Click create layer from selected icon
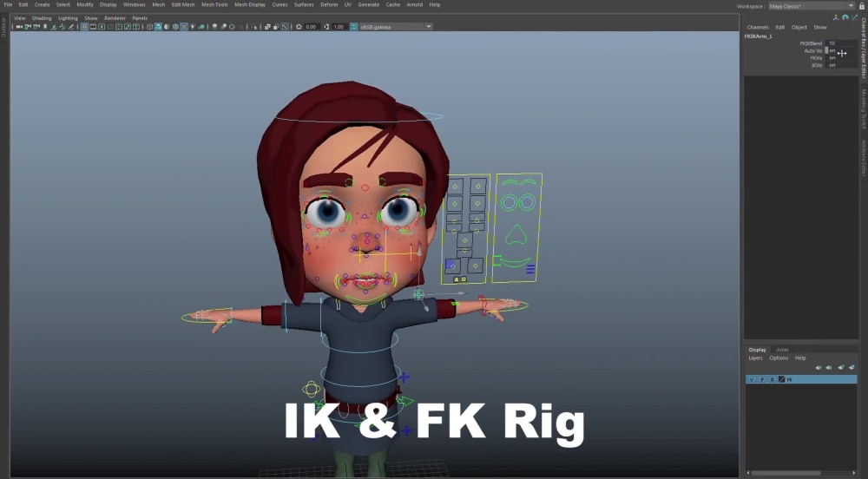868x479 pixels. pyautogui.click(x=852, y=367)
